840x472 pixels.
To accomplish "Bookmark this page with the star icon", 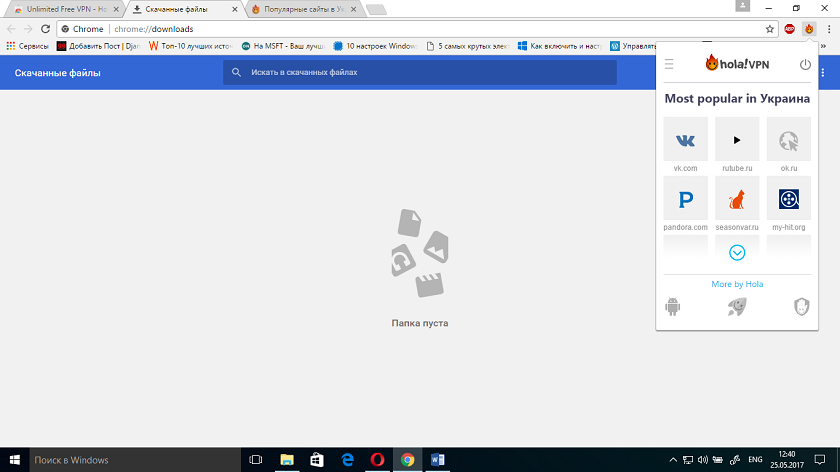I will point(769,29).
